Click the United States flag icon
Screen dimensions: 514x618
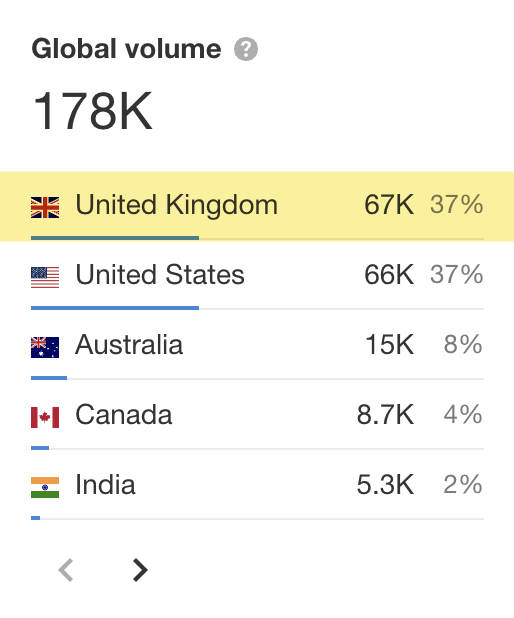coord(45,277)
